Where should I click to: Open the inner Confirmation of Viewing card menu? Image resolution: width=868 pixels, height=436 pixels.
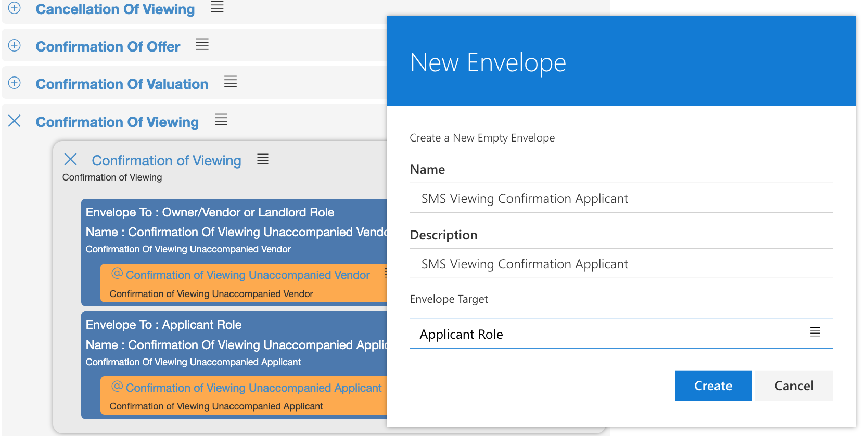click(x=263, y=159)
